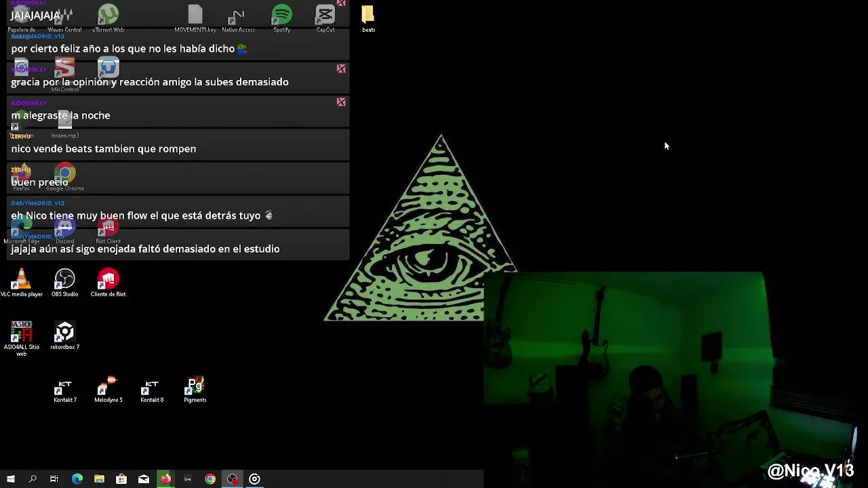Open the Waves Central desktop shortcut
The image size is (868, 488).
(64, 18)
